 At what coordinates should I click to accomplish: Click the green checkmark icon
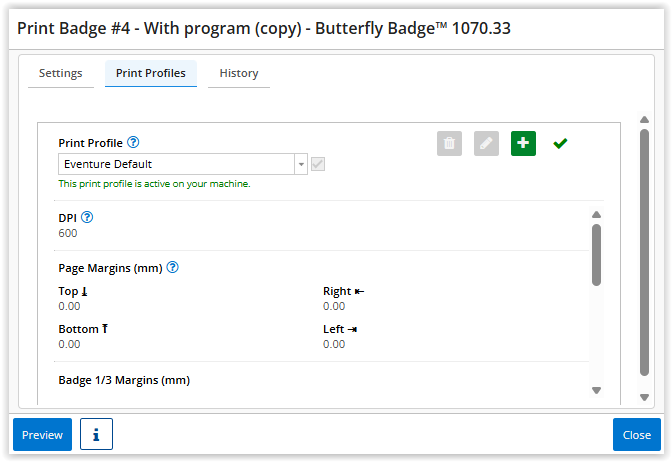(560, 143)
